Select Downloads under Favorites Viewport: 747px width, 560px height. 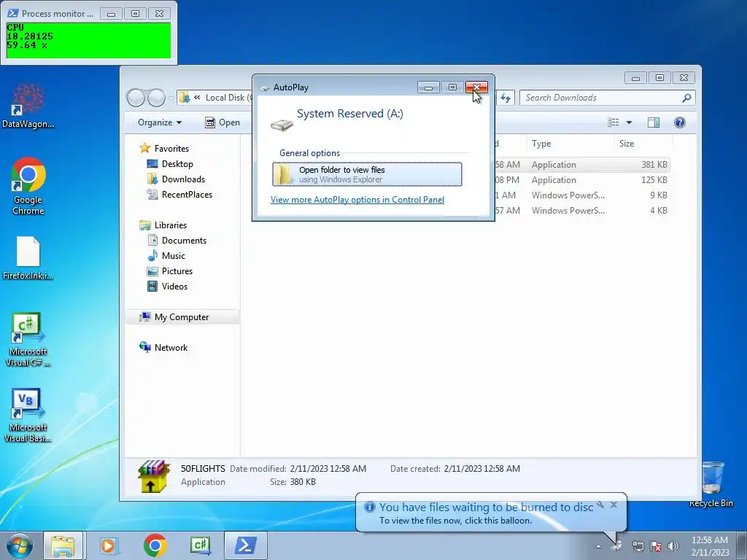(x=177, y=179)
